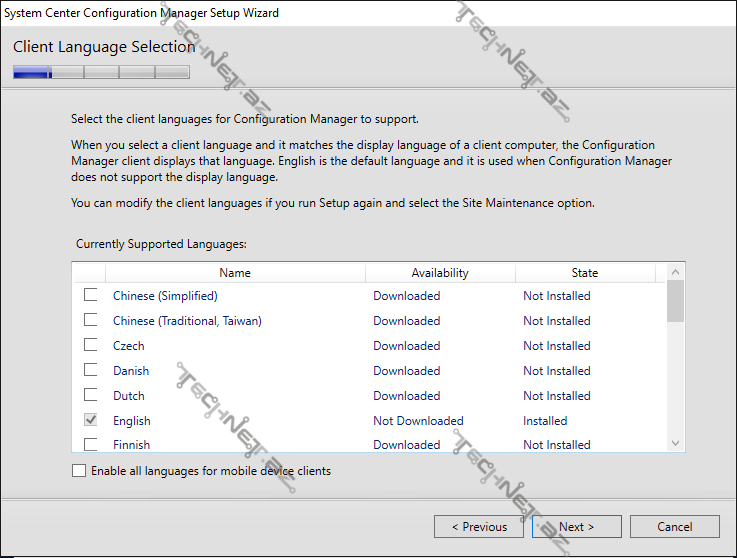Cancel the setup wizard
The image size is (737, 558).
(x=675, y=527)
